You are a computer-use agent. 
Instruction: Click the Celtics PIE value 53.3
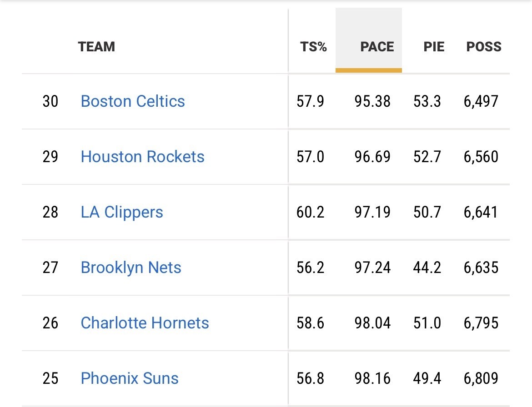pos(427,101)
